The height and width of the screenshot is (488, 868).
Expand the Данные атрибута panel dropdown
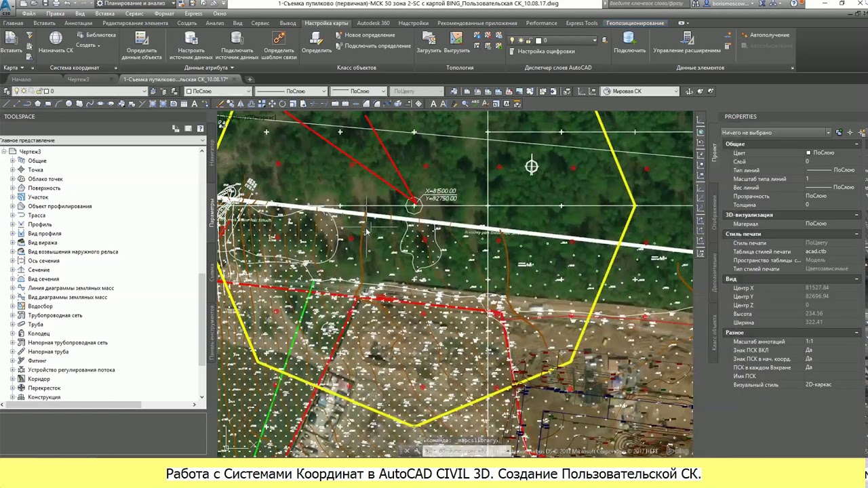pos(209,68)
